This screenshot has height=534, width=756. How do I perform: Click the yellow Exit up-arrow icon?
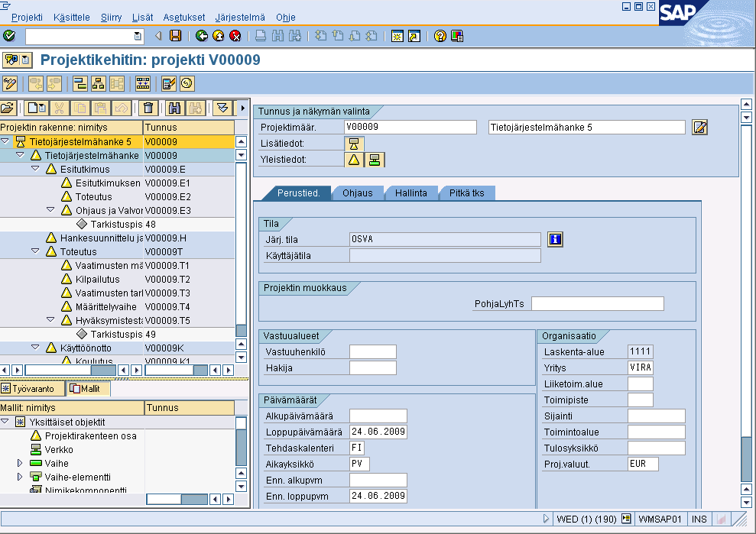click(219, 36)
